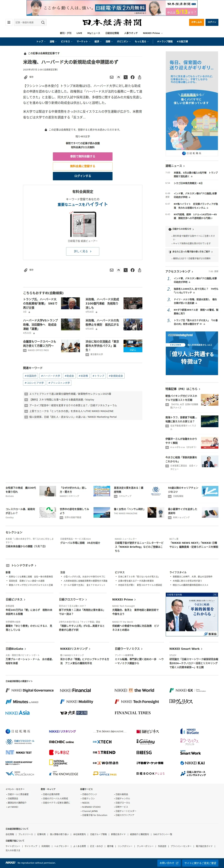This screenshot has height=868, width=224.
Task: Open the National Geographic logo link
Action: pyautogui.click(x=58, y=763)
